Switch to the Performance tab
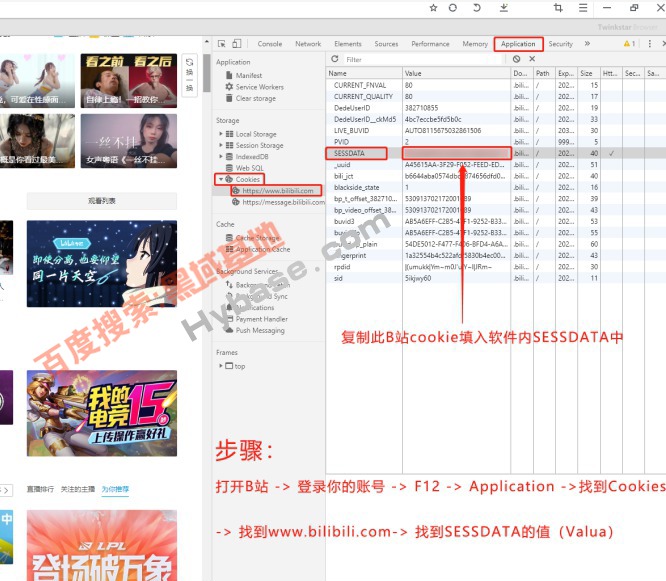This screenshot has height=581, width=666. (430, 44)
